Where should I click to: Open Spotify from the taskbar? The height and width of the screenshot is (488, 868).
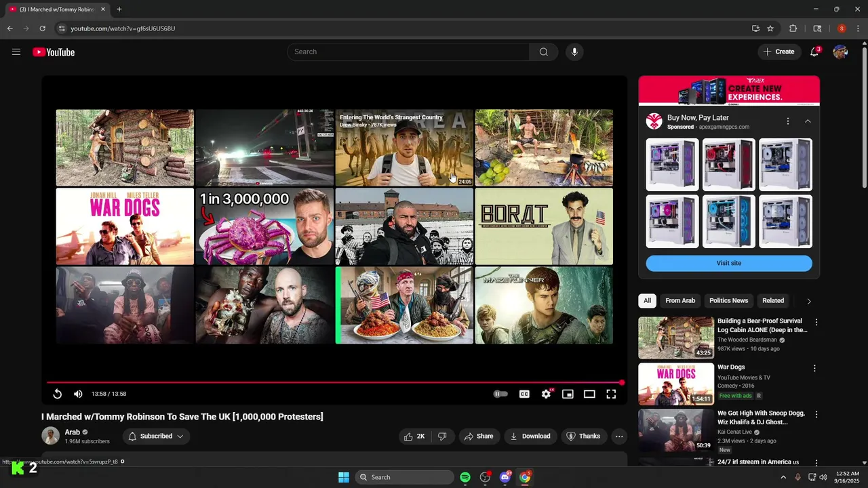tap(465, 477)
